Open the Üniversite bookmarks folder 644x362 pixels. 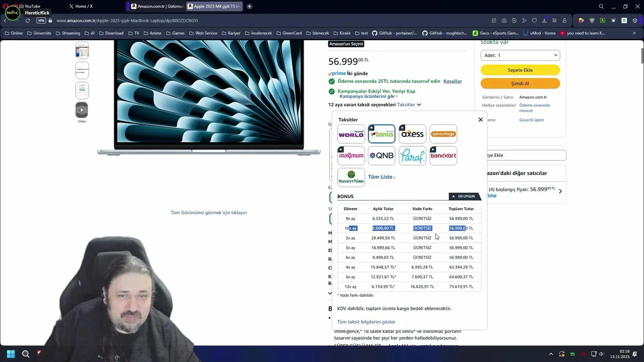[x=39, y=33]
